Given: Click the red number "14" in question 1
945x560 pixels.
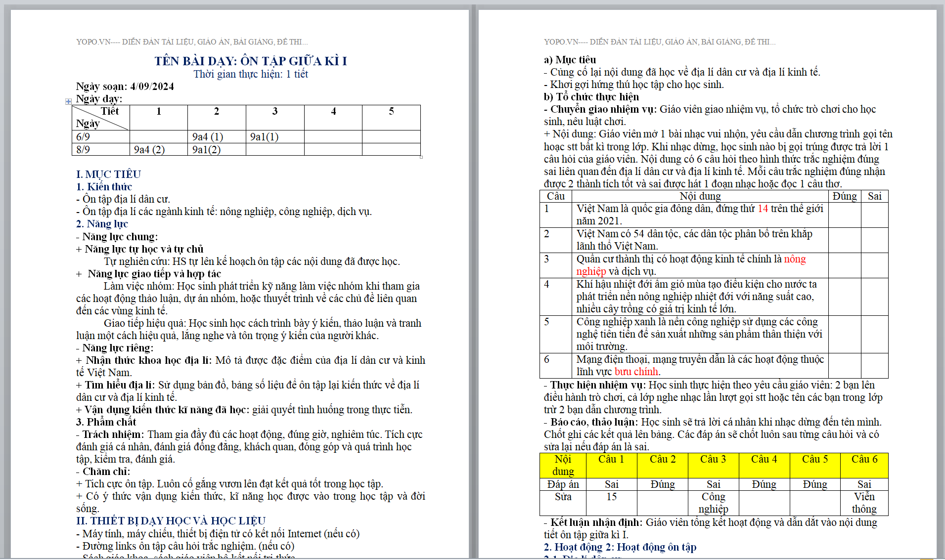Looking at the screenshot, I should click(x=763, y=209).
